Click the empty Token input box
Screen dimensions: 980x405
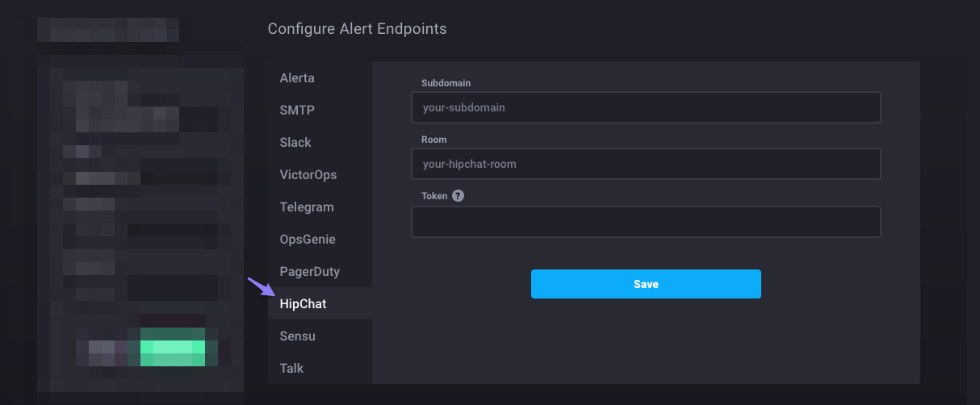coord(645,222)
